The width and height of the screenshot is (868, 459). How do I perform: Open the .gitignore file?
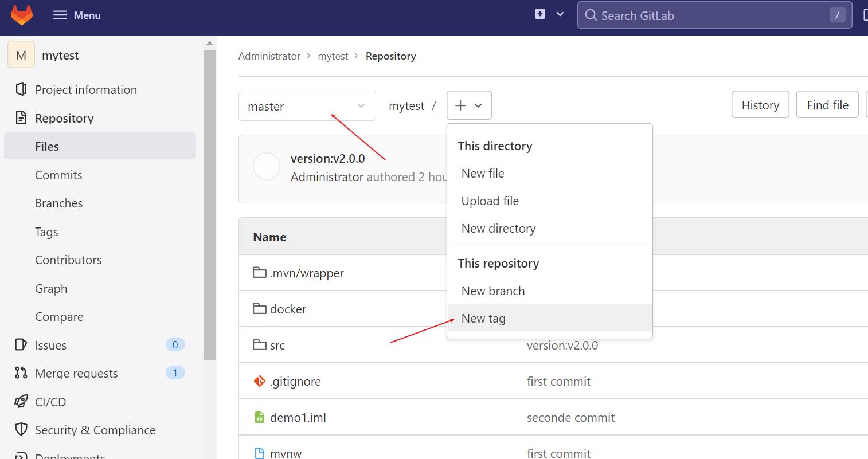(x=295, y=382)
